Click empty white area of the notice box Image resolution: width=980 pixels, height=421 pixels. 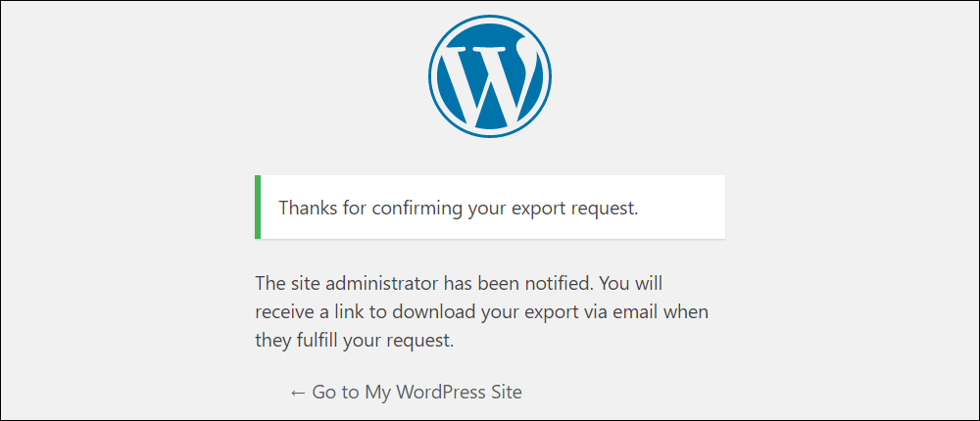681,208
